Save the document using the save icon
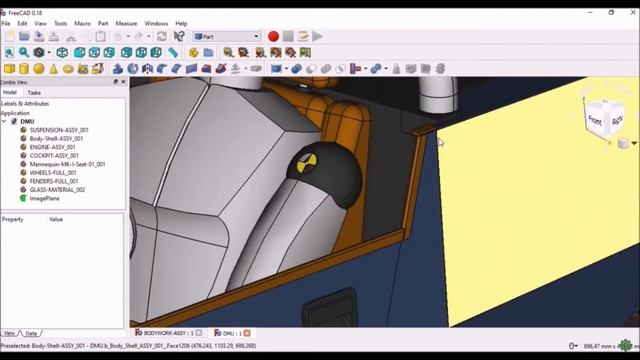The width and height of the screenshot is (640, 360). tap(39, 36)
